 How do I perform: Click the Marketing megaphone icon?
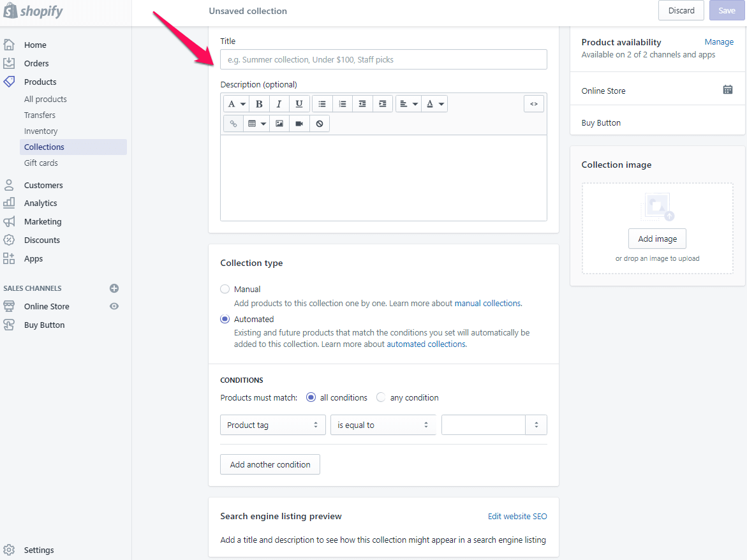(9, 221)
